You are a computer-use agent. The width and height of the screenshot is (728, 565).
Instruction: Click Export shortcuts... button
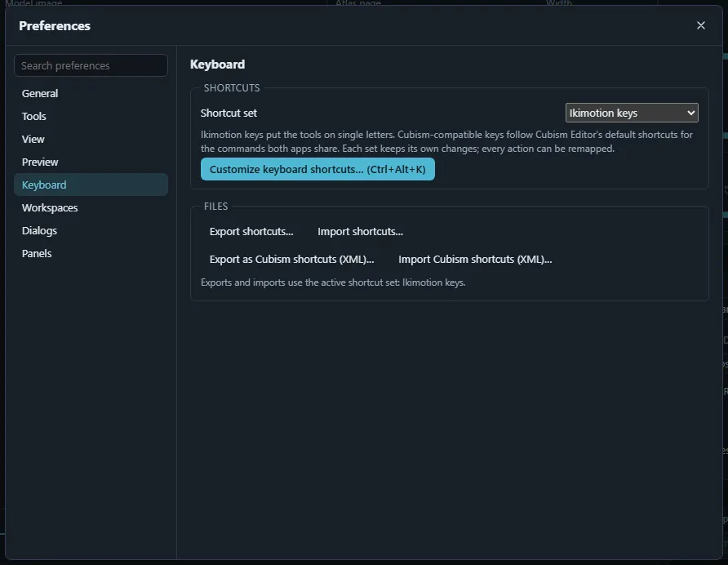tap(251, 231)
